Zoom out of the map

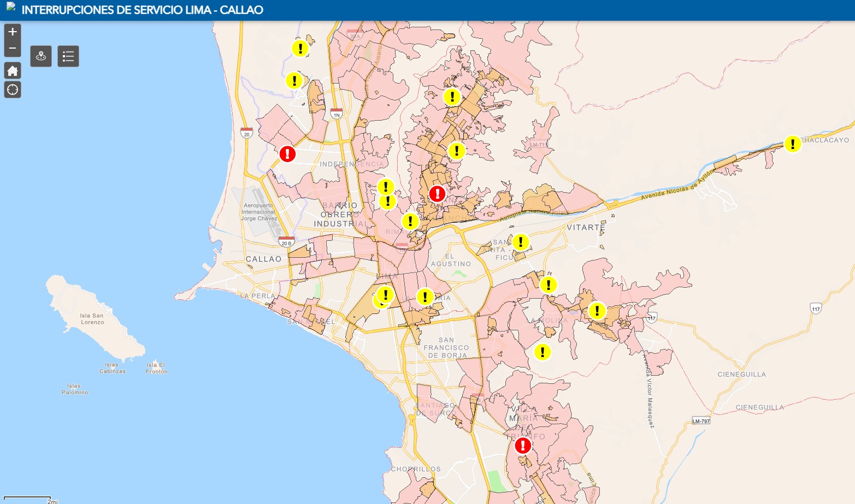tap(13, 49)
